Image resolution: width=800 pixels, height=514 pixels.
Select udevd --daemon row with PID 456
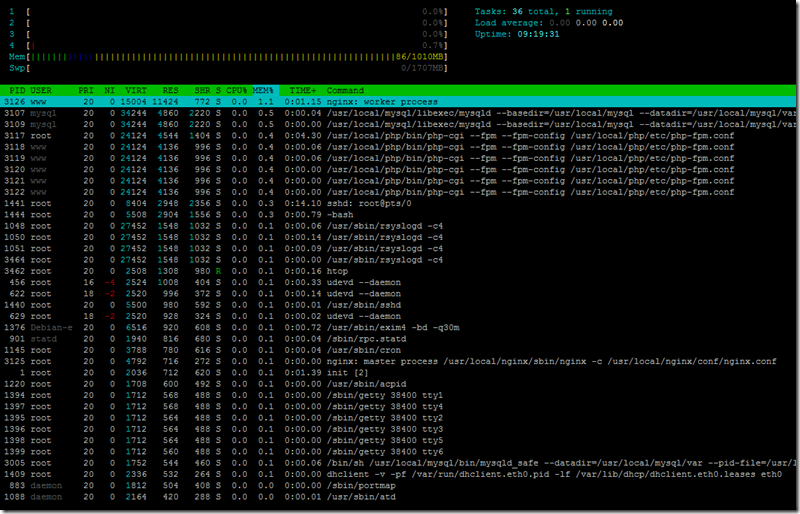pyautogui.click(x=398, y=282)
